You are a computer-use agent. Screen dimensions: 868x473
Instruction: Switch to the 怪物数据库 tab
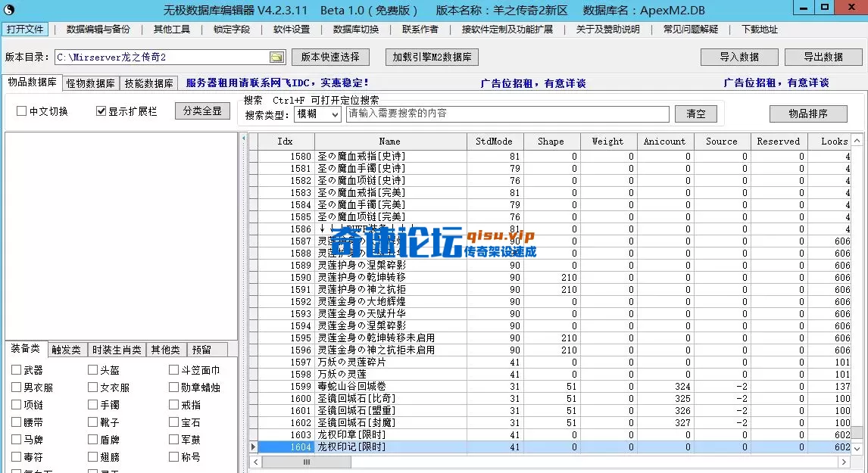90,83
